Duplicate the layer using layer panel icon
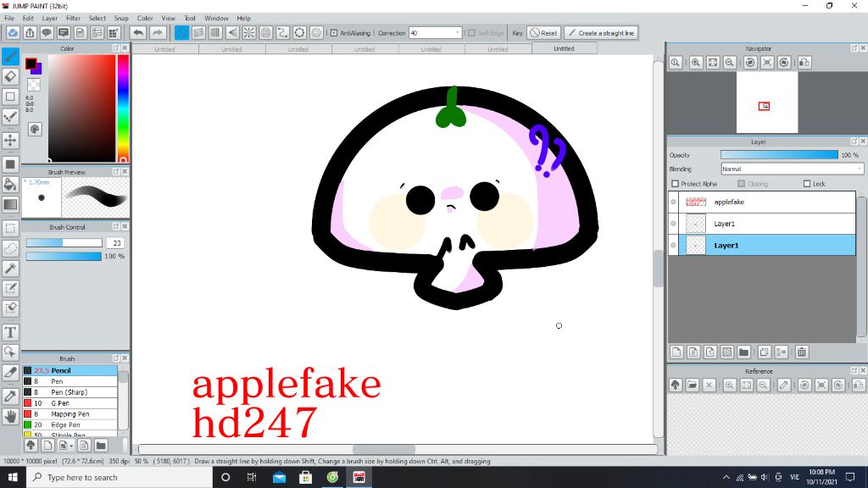The width and height of the screenshot is (868, 488). [x=765, y=352]
